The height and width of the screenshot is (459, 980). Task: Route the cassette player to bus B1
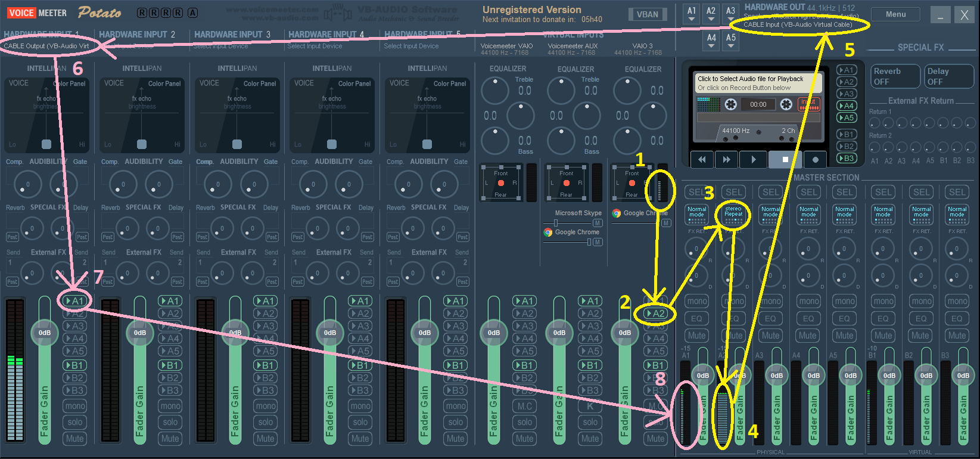click(x=847, y=134)
